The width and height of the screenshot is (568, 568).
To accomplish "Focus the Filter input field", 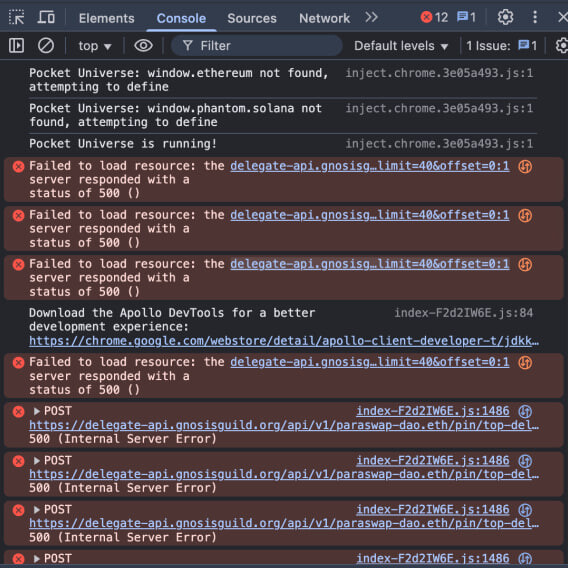I will point(256,46).
